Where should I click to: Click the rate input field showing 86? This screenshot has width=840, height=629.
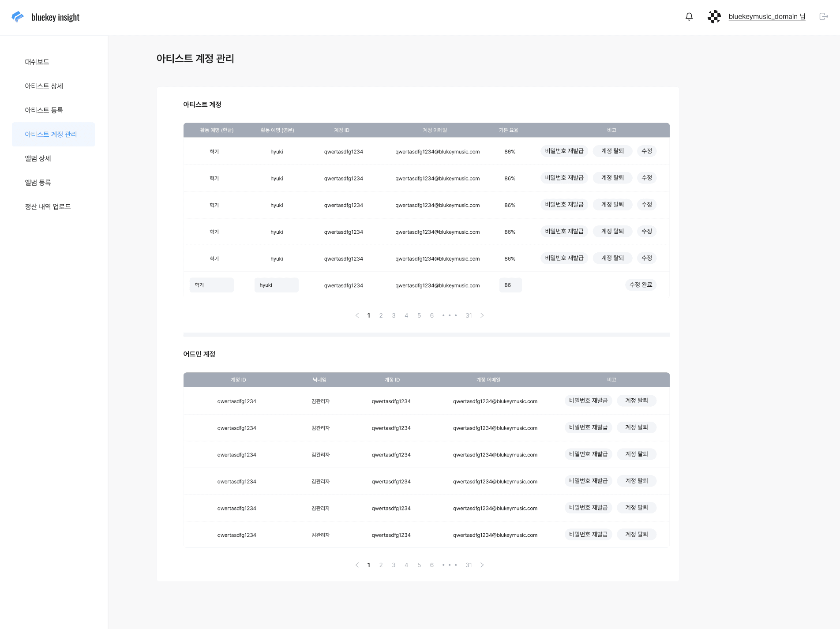[x=510, y=285]
